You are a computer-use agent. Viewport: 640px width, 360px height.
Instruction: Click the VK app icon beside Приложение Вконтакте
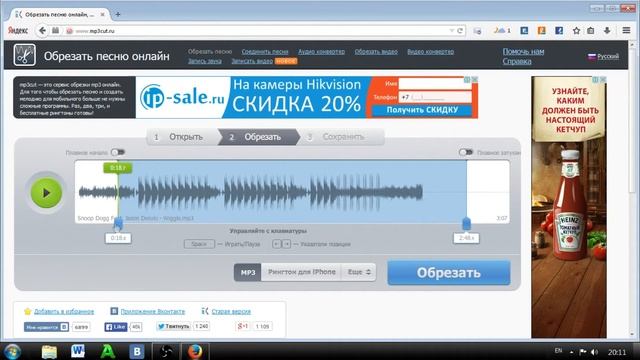[114, 311]
